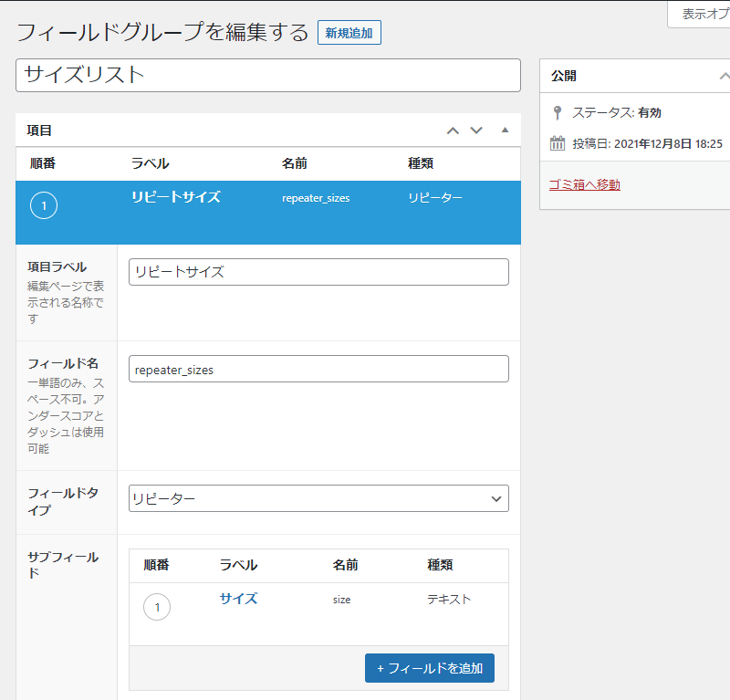Click ラベル column header in 項目 table
730x700 pixels.
pyautogui.click(x=150, y=163)
